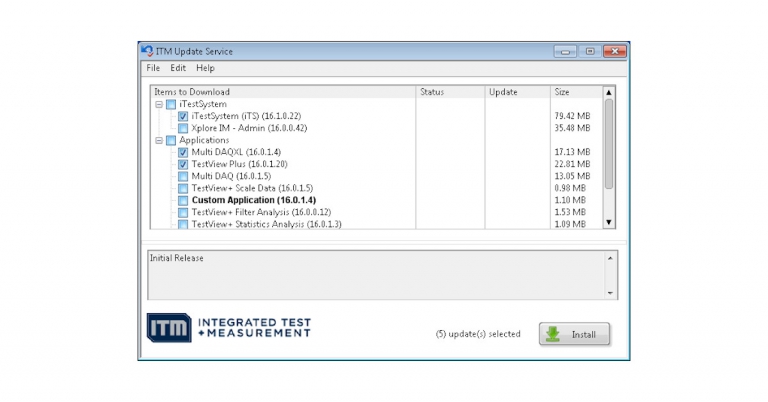This screenshot has width=768, height=402.
Task: Select the TestView+ Scale Data label
Action: (252, 188)
